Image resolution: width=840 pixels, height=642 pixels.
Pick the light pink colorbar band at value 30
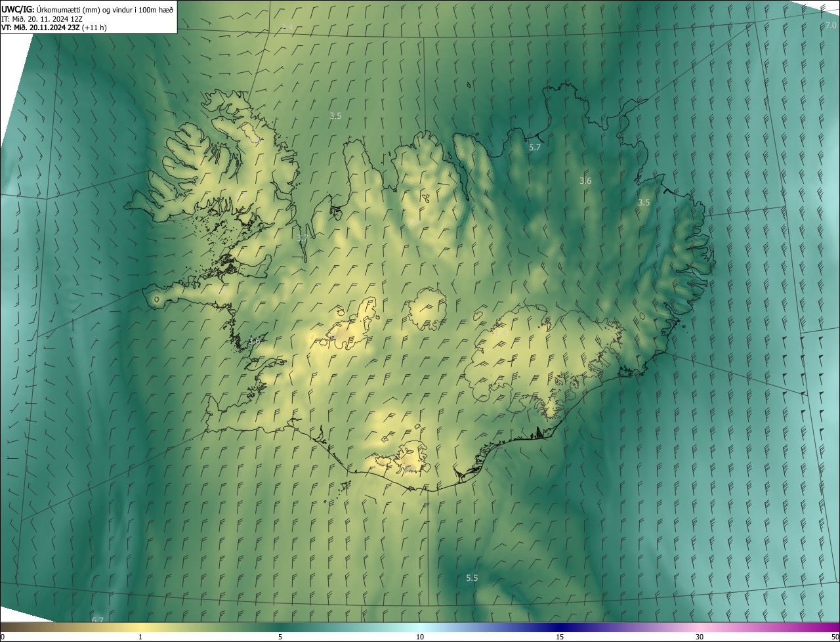(700, 628)
